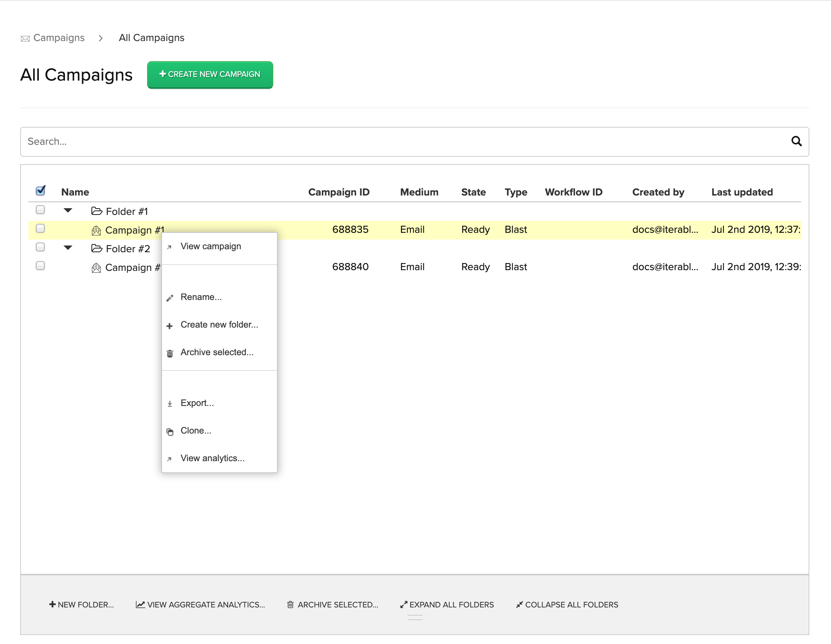Click the Folder #2 folder icon
The width and height of the screenshot is (831, 644).
click(97, 248)
